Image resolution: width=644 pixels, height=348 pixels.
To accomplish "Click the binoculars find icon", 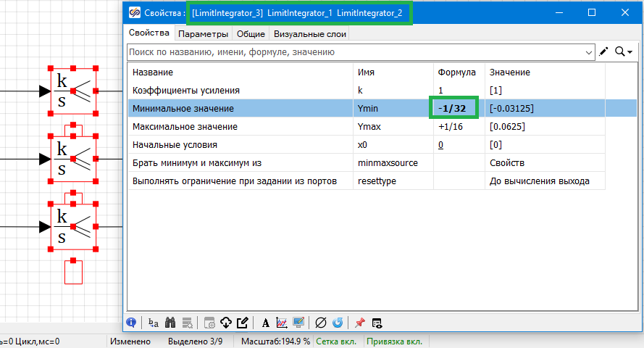I will [x=170, y=323].
